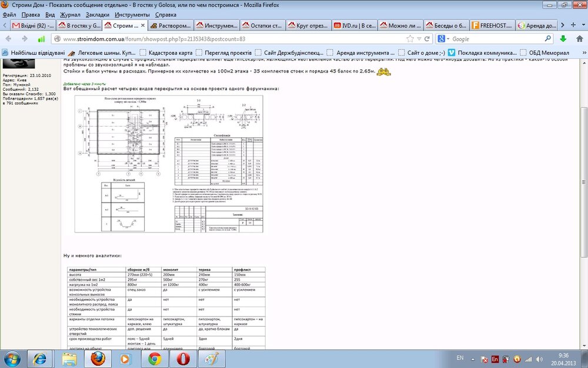
Task: Open the Paint app in the taskbar
Action: (211, 359)
